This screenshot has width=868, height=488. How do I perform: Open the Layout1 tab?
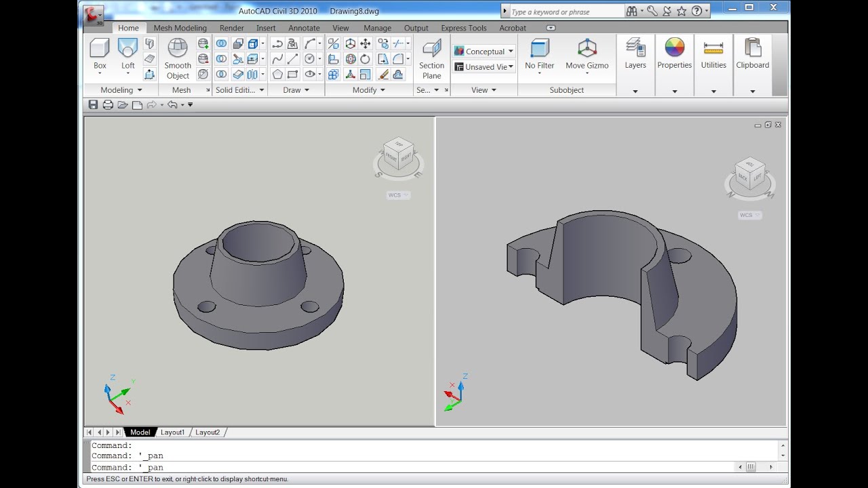pyautogui.click(x=172, y=432)
